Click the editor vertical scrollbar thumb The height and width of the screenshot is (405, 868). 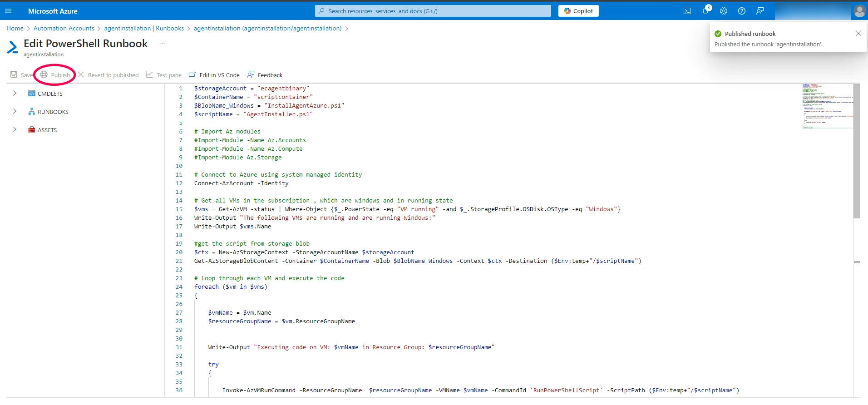point(857,151)
